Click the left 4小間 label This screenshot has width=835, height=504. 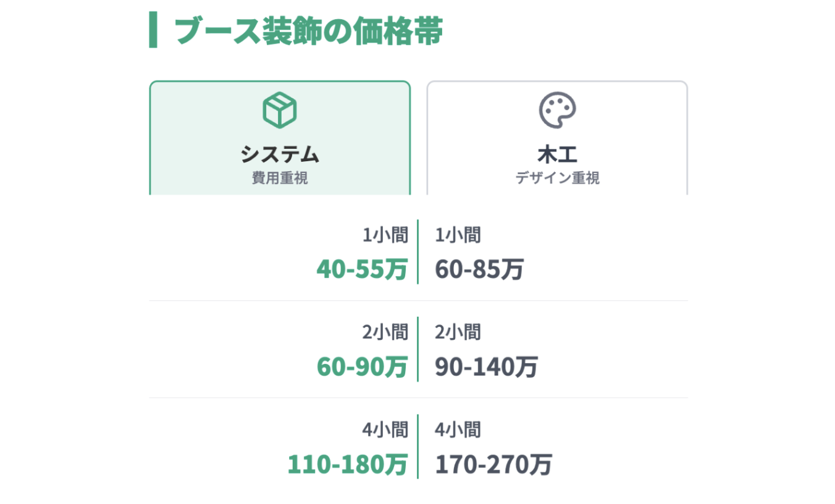tap(385, 430)
